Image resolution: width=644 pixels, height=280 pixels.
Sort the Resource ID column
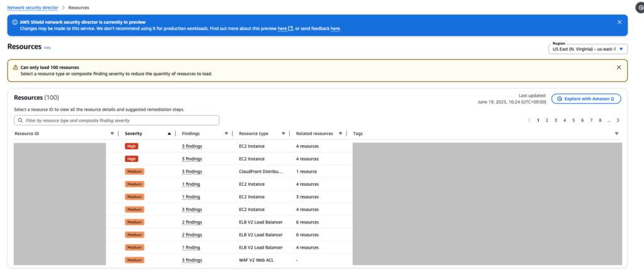tap(112, 134)
